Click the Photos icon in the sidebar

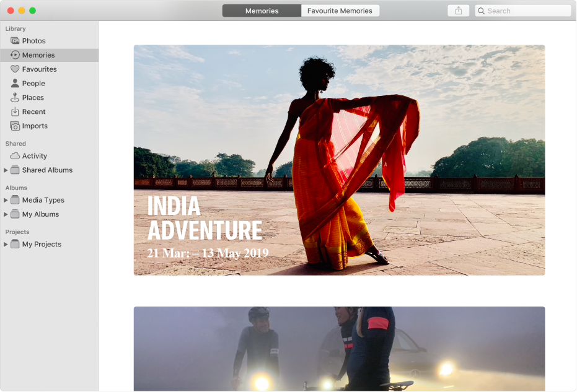15,41
